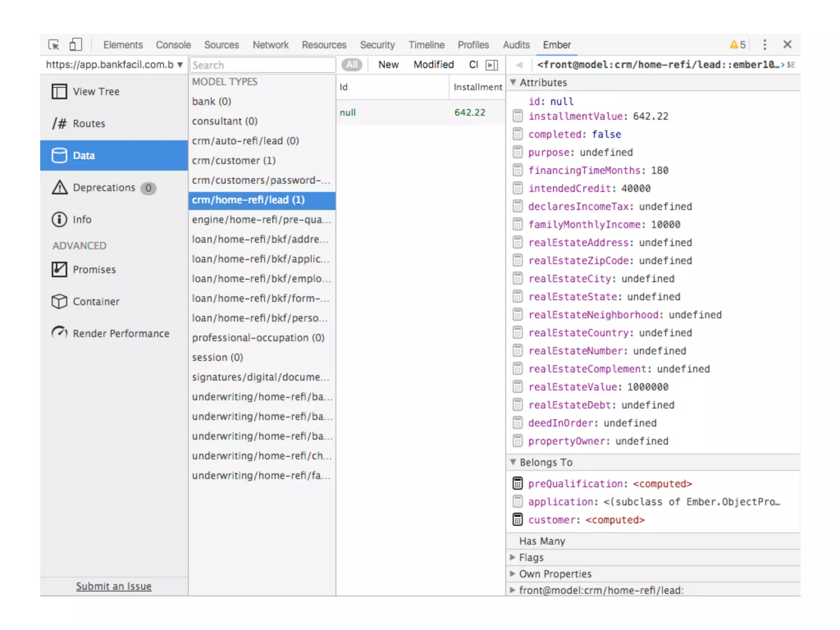Click the DevTools three-dot menu icon

pos(765,44)
